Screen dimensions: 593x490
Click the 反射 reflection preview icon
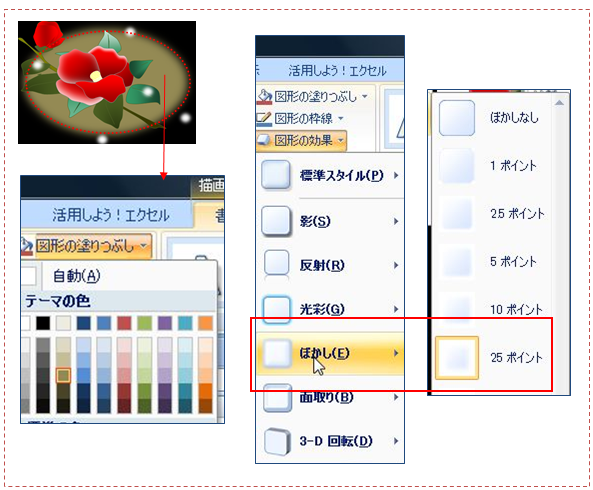pyautogui.click(x=276, y=265)
